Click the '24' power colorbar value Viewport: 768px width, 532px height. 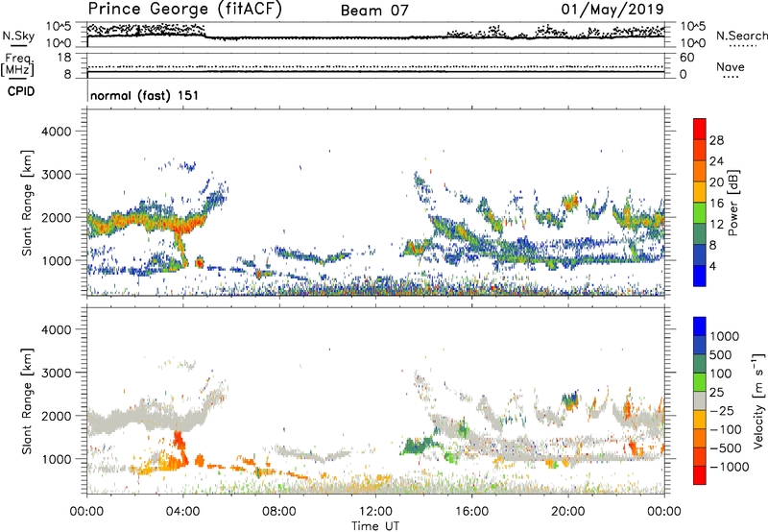pyautogui.click(x=716, y=161)
